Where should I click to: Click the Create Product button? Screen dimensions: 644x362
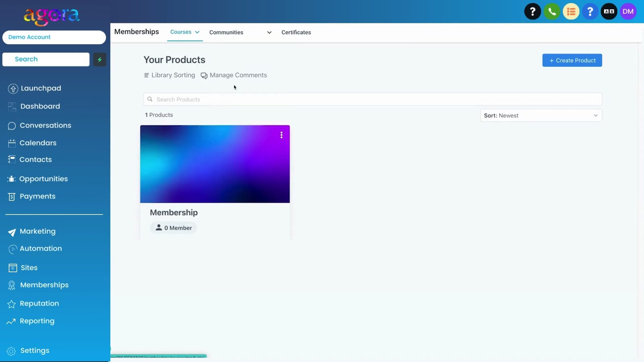tap(572, 60)
